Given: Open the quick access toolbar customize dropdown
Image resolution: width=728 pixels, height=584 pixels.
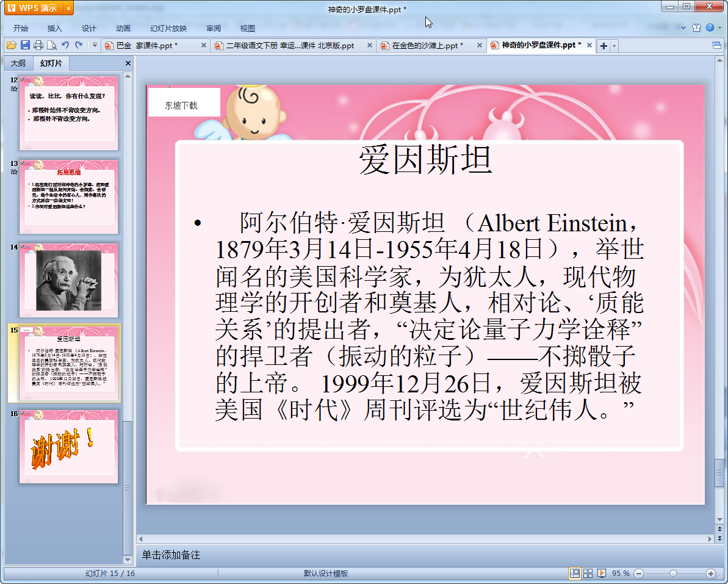Looking at the screenshot, I should point(95,46).
